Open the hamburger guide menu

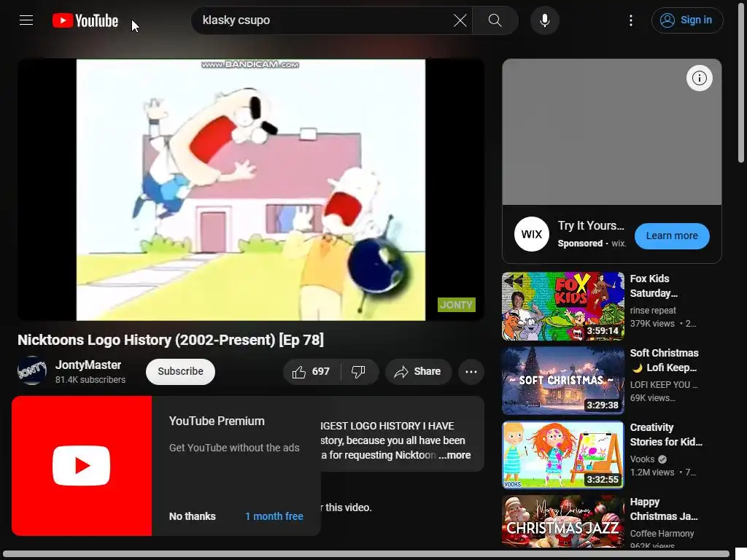(x=26, y=20)
